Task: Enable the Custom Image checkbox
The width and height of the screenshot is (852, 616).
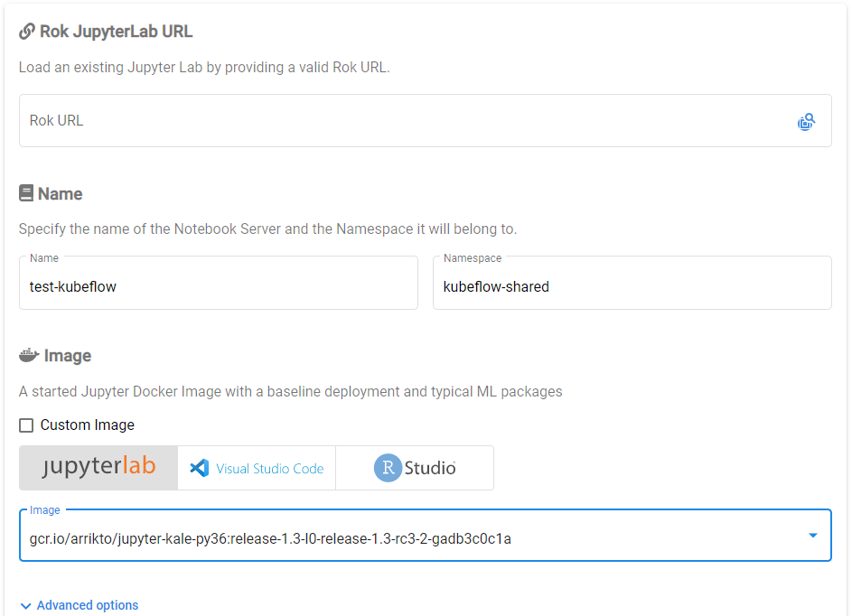Action: tap(26, 425)
